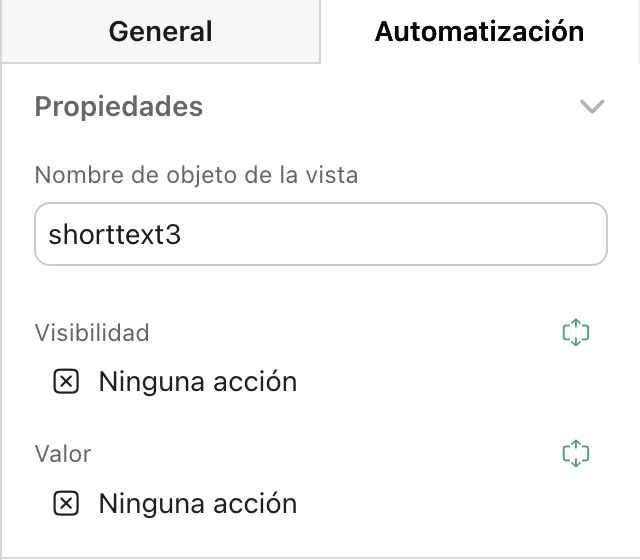Click the word shorttext3 inside the name field
Viewport: 640px width, 560px height.
coord(114,234)
